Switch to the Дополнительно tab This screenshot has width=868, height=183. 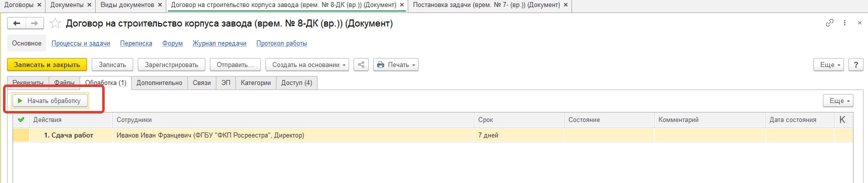click(159, 83)
